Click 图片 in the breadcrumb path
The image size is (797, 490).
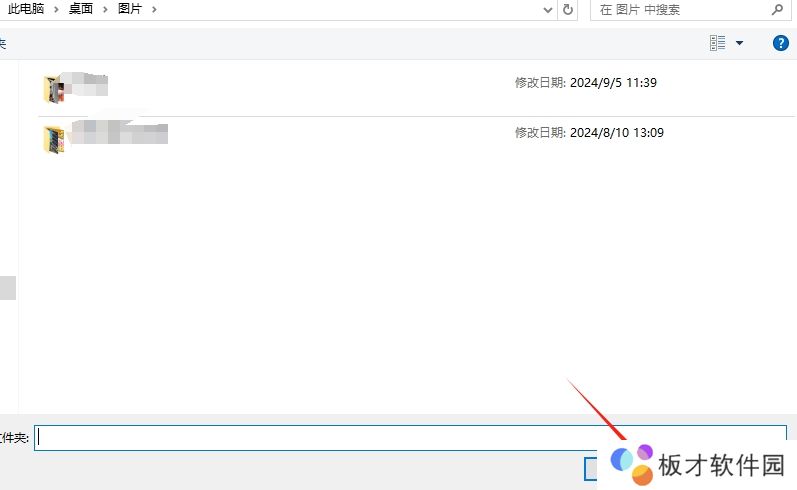[x=130, y=9]
